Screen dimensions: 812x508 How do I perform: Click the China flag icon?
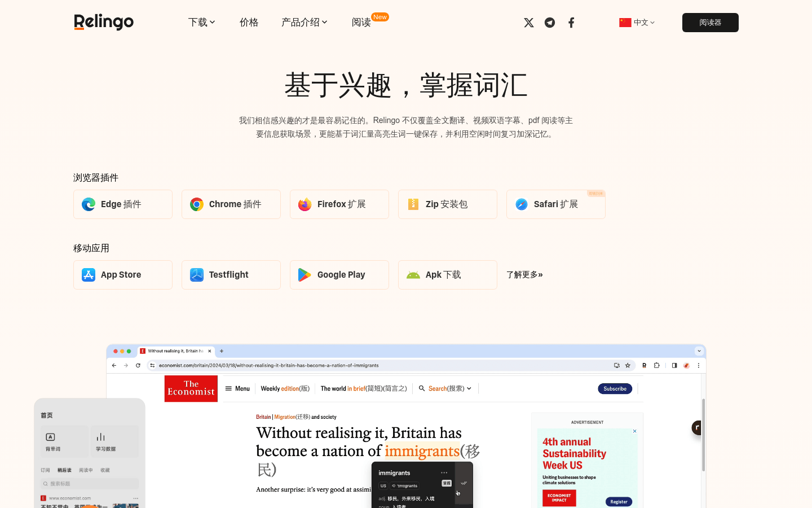625,23
